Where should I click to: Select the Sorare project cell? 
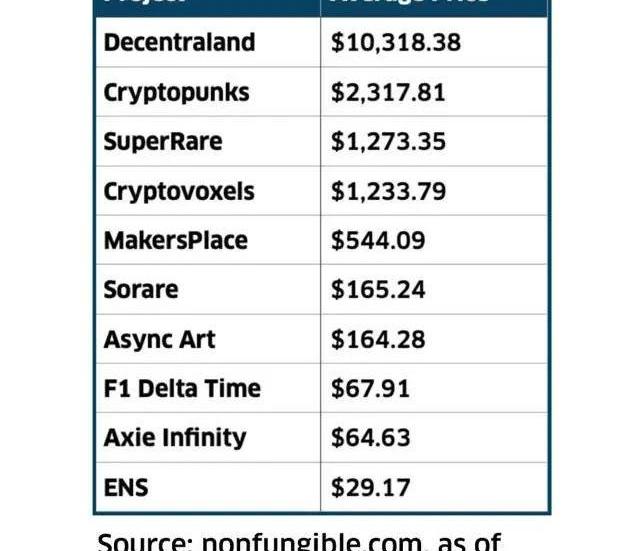pos(208,289)
